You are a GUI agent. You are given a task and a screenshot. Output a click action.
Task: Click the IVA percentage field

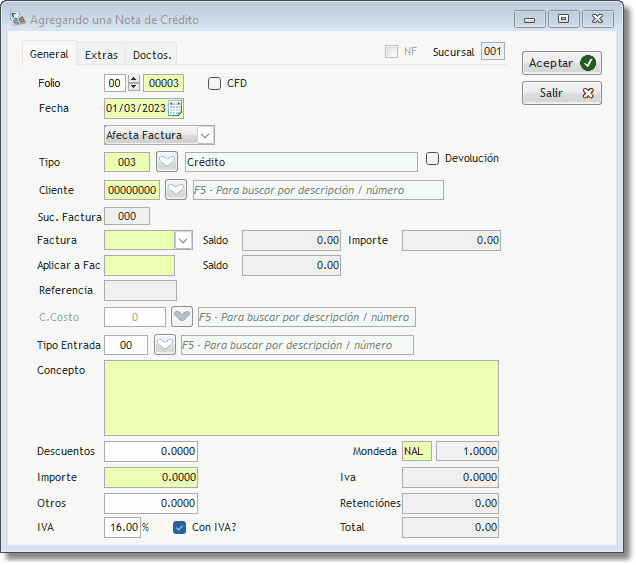coord(122,527)
